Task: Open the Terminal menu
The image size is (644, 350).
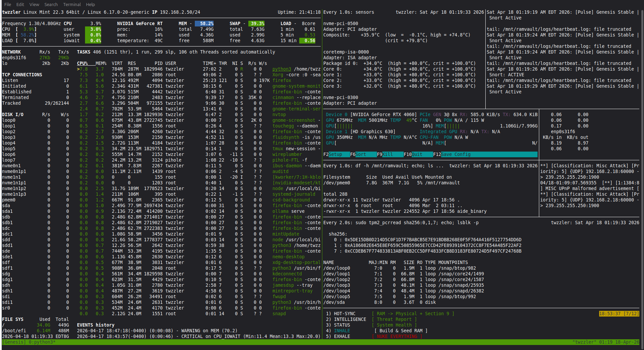Action: 72,4
